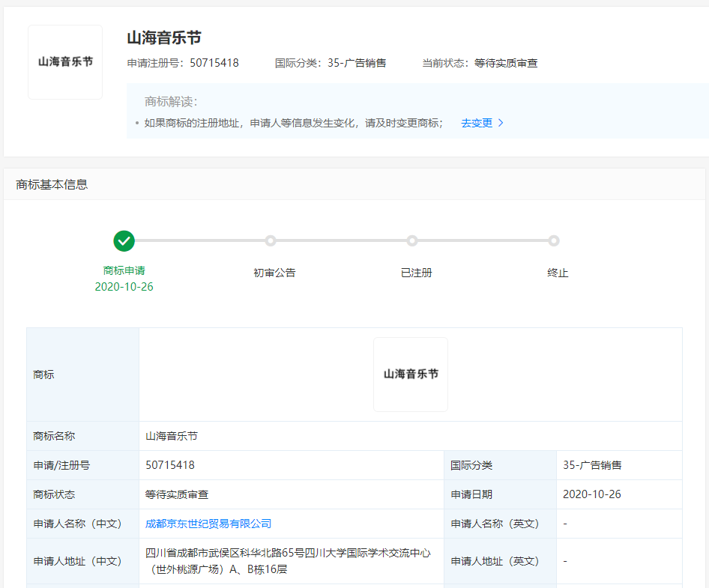
Task: Click the 山海音乐节 page title heading
Action: 164,37
